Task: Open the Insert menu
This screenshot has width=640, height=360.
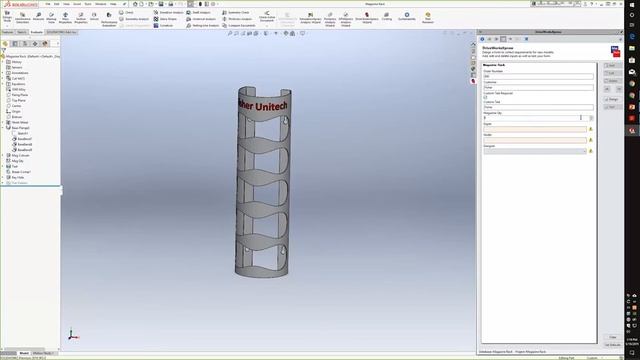Action: (x=77, y=4)
